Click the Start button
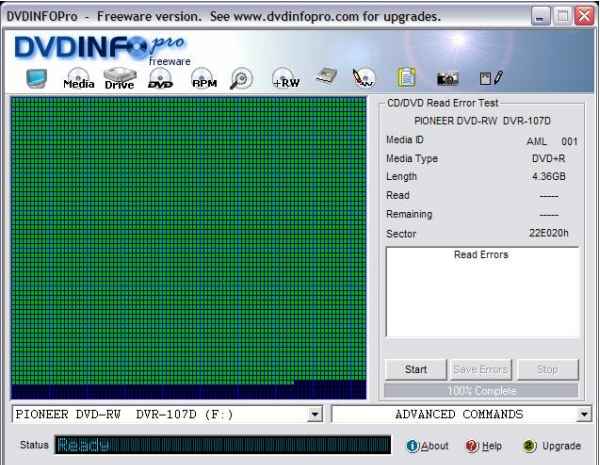Image resolution: width=600 pixels, height=465 pixels. tap(416, 369)
